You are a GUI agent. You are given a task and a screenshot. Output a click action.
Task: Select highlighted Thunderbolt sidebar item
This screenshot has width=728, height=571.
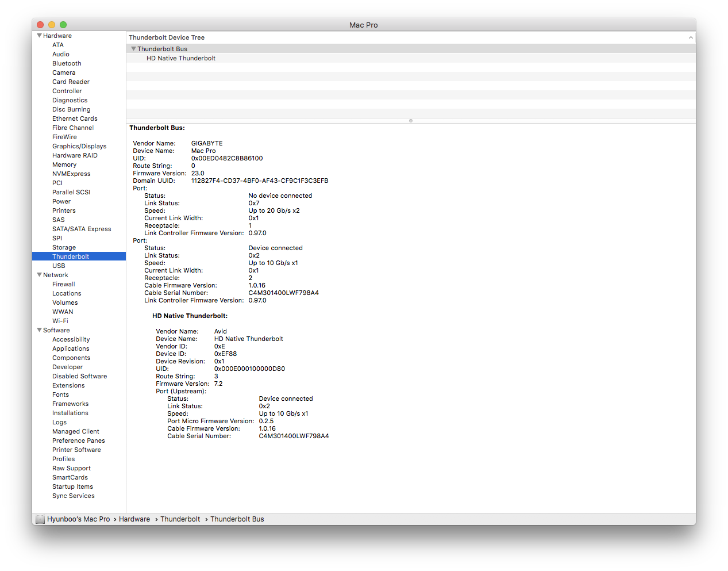(x=79, y=256)
